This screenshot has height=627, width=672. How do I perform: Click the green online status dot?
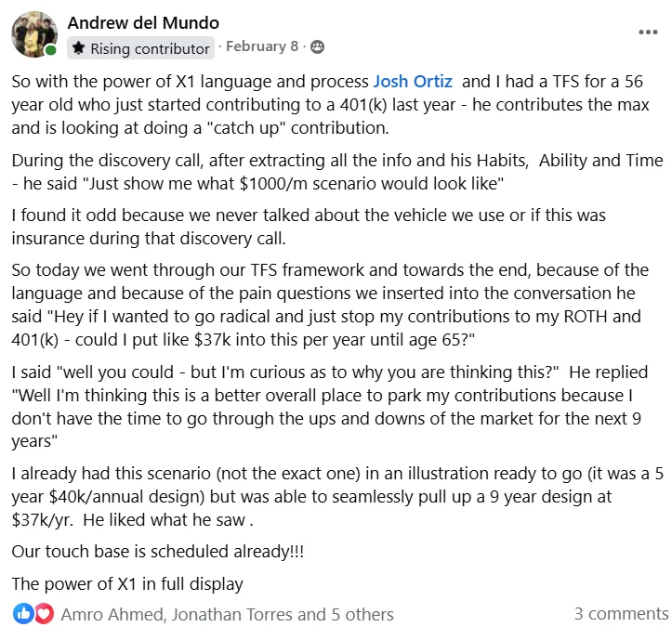[x=50, y=50]
